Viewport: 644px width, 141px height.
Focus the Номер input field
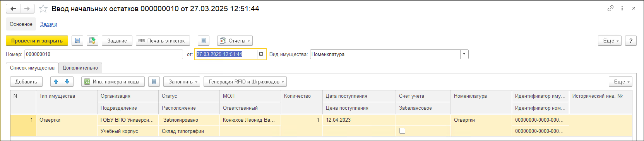click(104, 54)
